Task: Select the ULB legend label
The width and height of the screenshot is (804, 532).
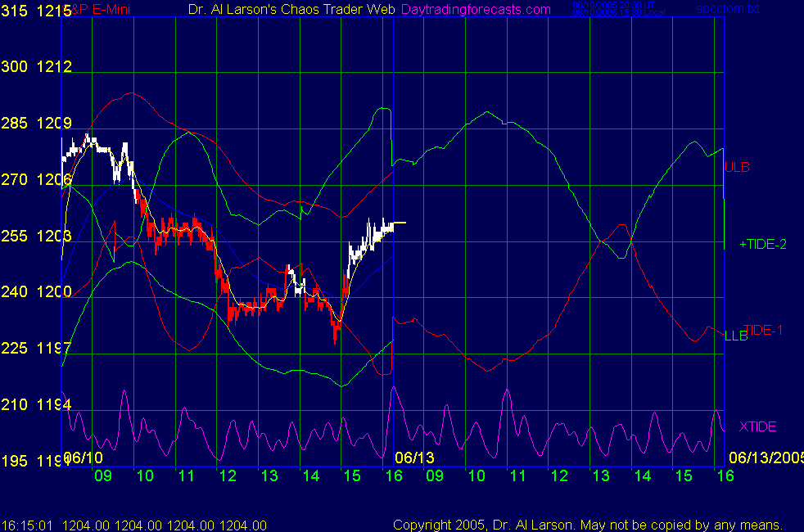Action: [737, 167]
